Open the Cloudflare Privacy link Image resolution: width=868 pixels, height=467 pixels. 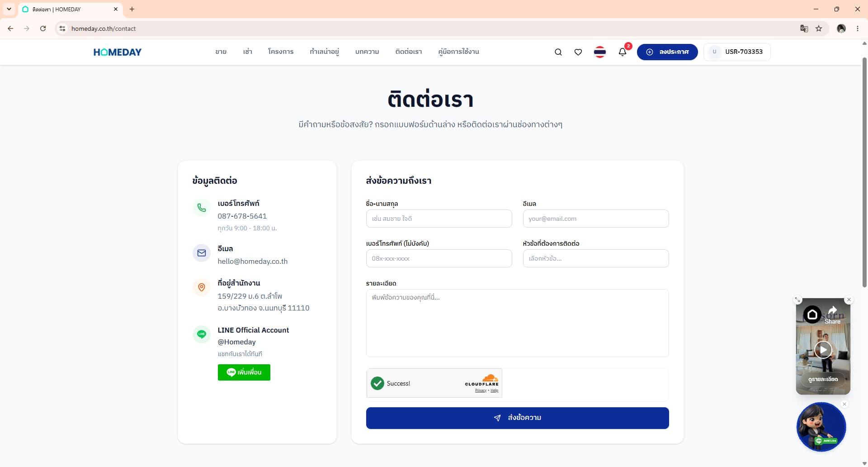(481, 391)
